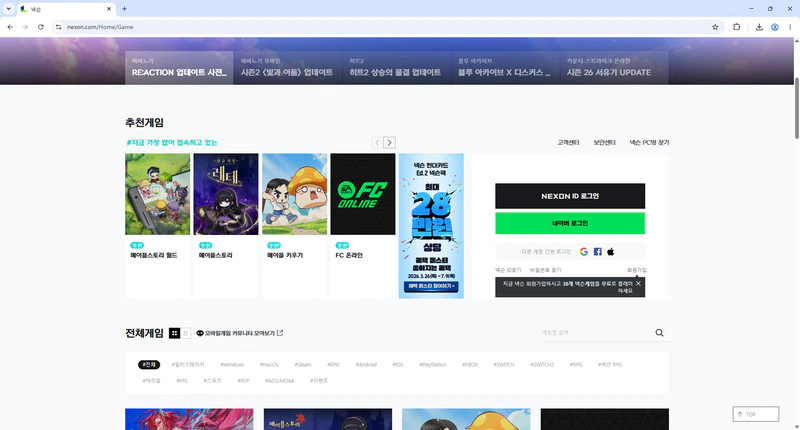Switch to grid view in 전체게임
The height and width of the screenshot is (430, 800).
point(174,333)
